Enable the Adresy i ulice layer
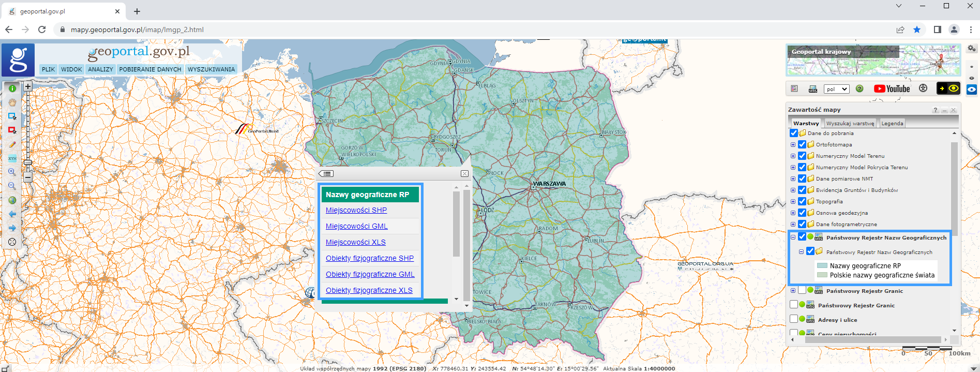This screenshot has height=372, width=980. click(794, 319)
